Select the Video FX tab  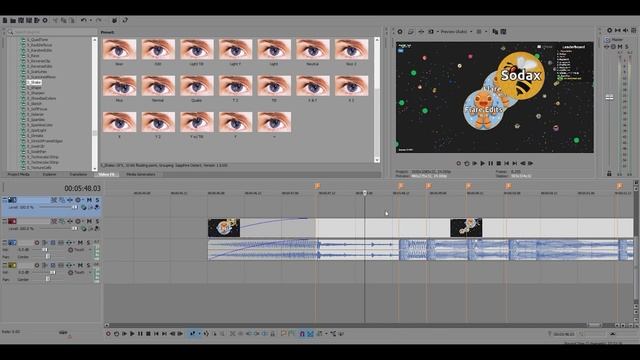click(107, 174)
